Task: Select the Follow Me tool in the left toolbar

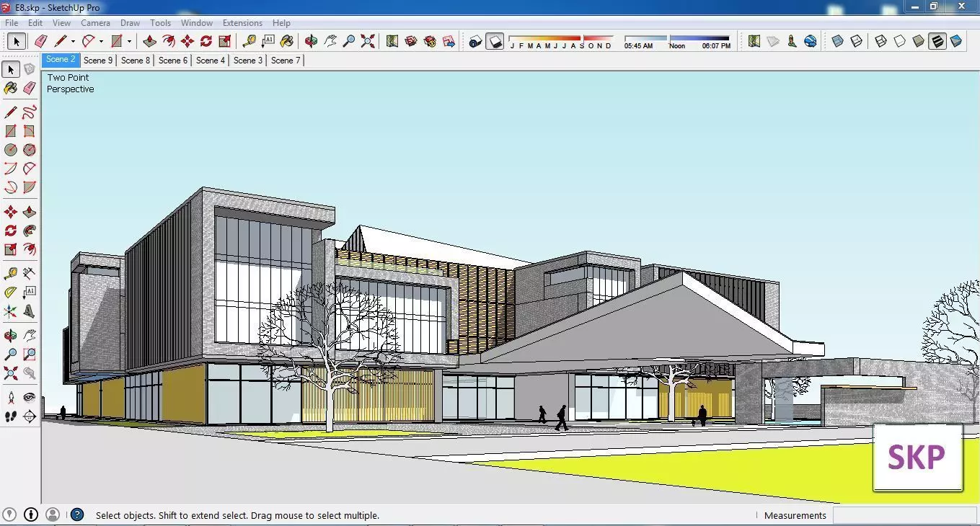Action: tap(29, 231)
